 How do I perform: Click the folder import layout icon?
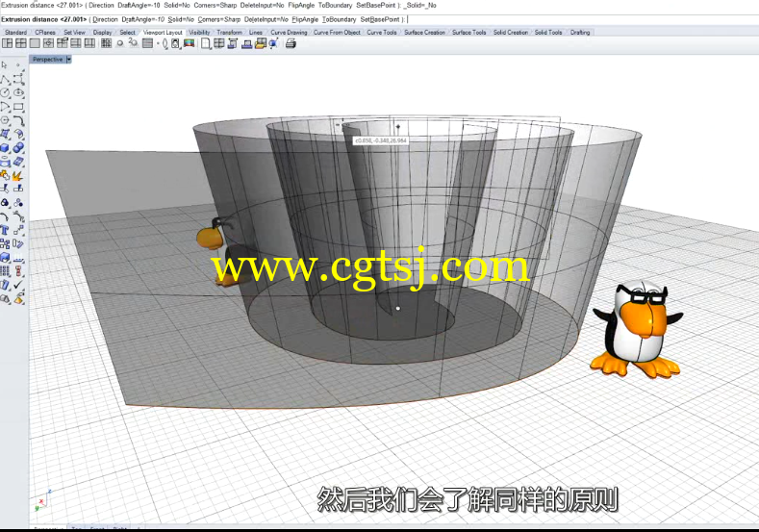(x=261, y=43)
